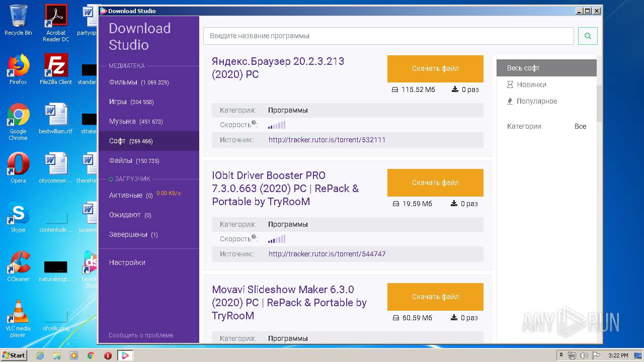This screenshot has height=362, width=644.
Task: Open Файлы section in sidebar
Action: [149, 160]
